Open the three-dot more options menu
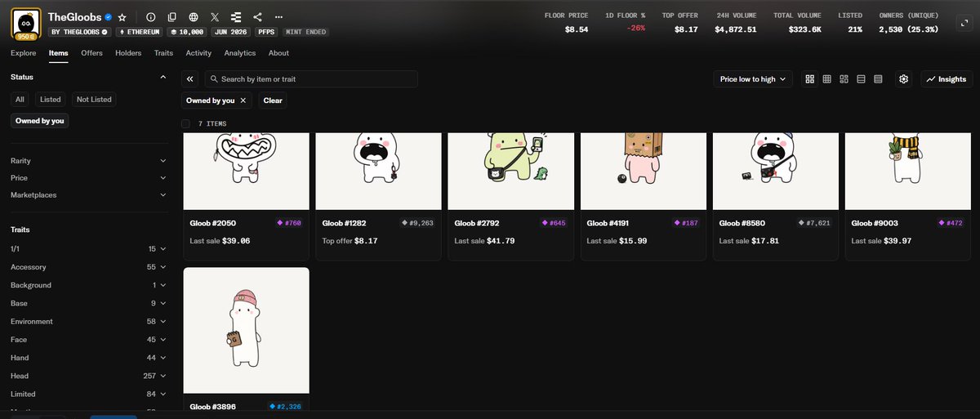The width and height of the screenshot is (980, 419). tap(279, 16)
